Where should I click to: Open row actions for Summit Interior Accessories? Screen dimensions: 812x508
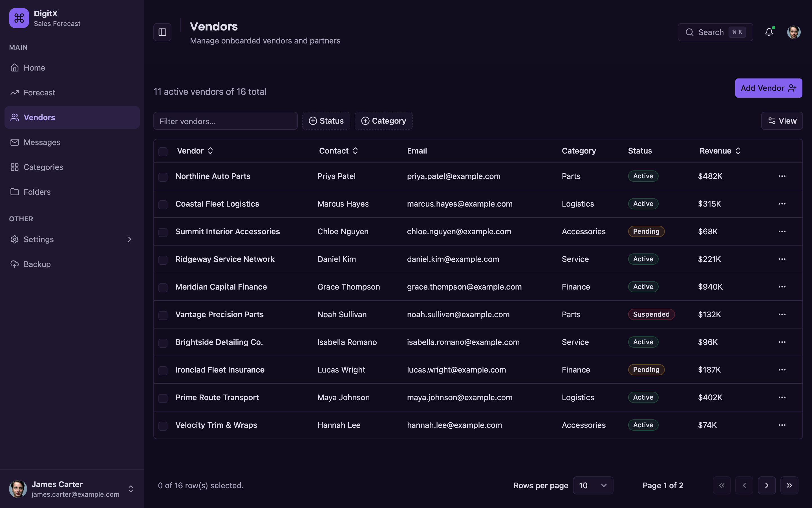point(782,231)
